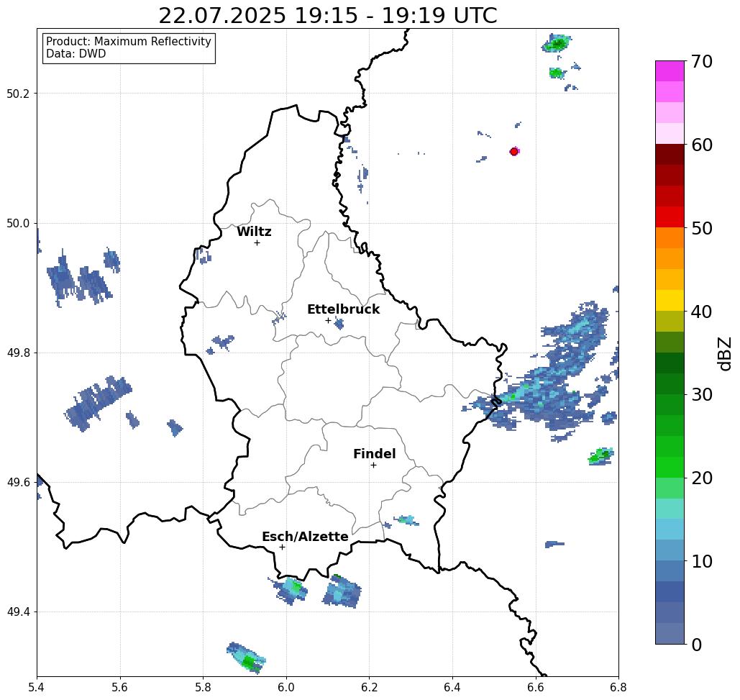This screenshot has width=740, height=700.
Task: Click the Wiltz station label
Action: [x=254, y=232]
